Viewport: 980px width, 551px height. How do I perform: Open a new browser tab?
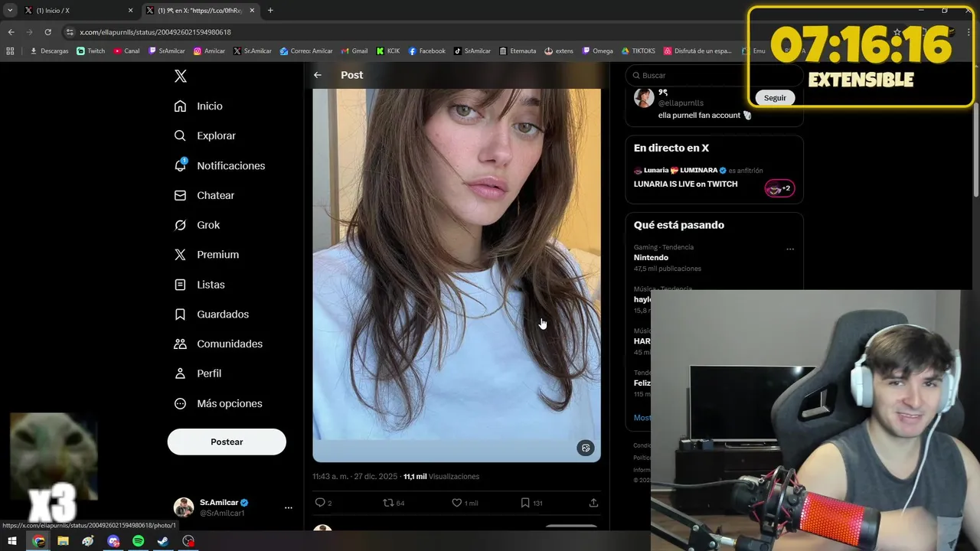tap(270, 10)
